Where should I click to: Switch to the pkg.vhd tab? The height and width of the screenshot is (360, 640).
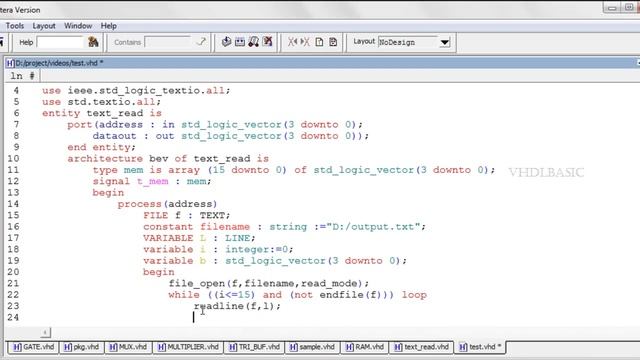pos(82,347)
